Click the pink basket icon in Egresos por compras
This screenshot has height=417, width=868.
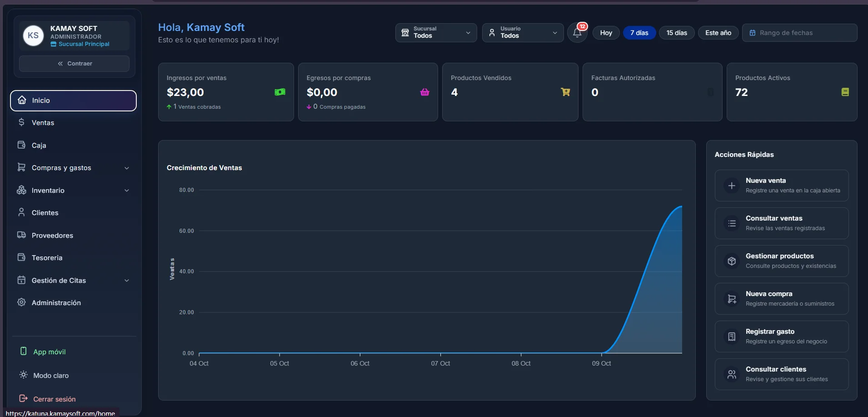click(425, 92)
